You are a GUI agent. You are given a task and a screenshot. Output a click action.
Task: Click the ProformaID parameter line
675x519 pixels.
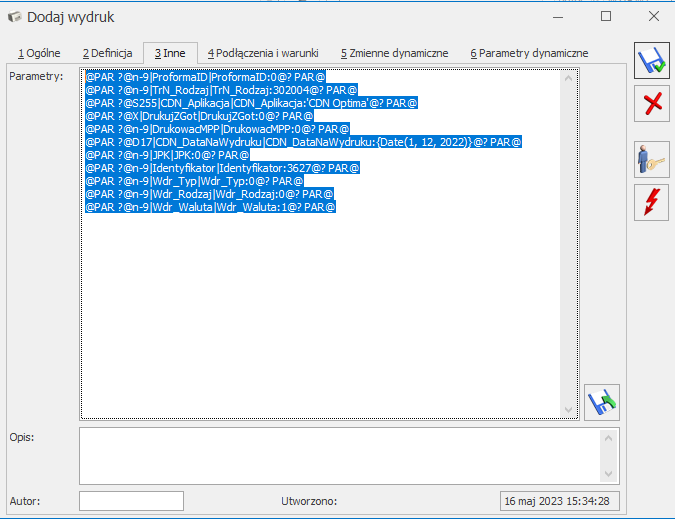pos(205,77)
